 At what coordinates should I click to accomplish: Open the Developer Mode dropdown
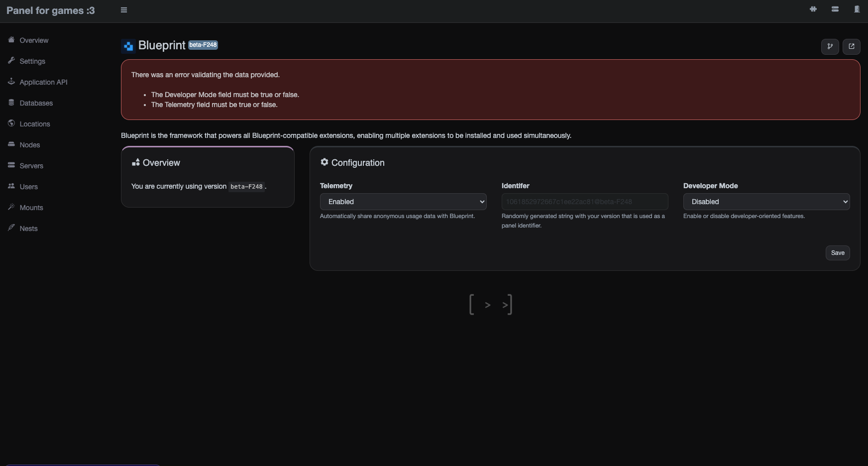[x=766, y=202]
